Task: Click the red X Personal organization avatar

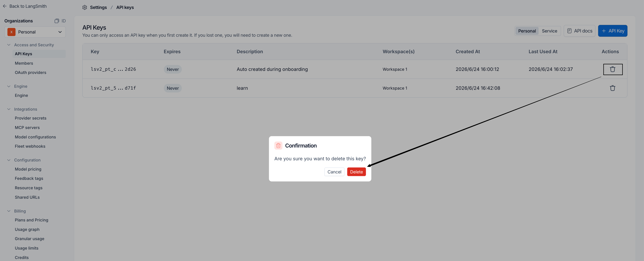Action: click(x=11, y=32)
